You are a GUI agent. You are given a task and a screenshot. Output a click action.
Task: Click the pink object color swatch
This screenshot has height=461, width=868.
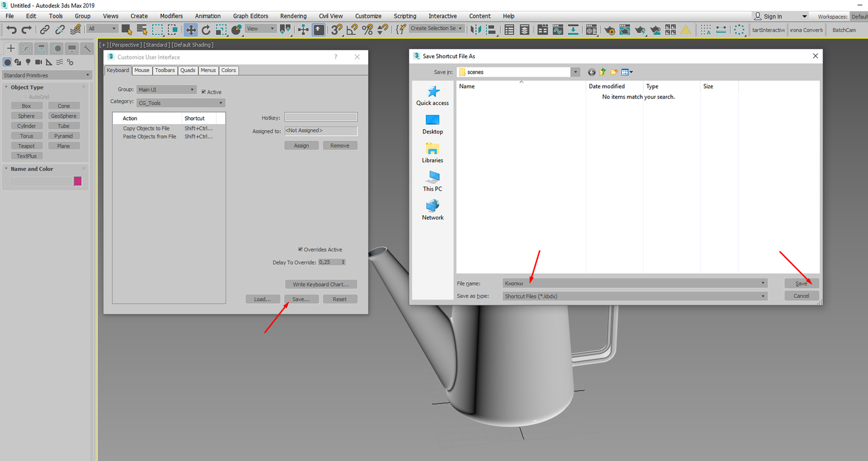click(x=77, y=181)
